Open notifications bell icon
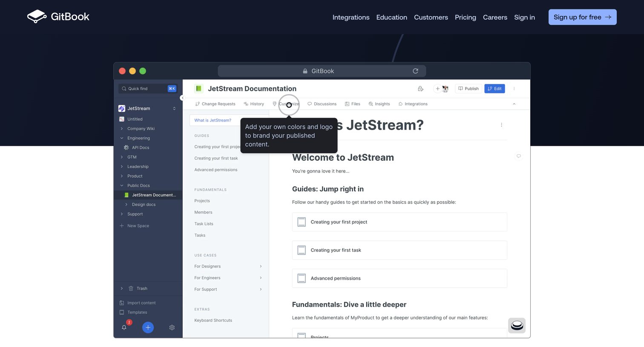This screenshot has height=347, width=644. point(124,327)
